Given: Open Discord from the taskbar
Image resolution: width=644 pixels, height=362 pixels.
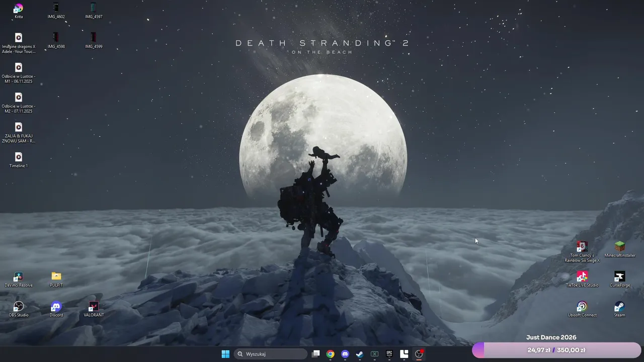Looking at the screenshot, I should tap(345, 354).
